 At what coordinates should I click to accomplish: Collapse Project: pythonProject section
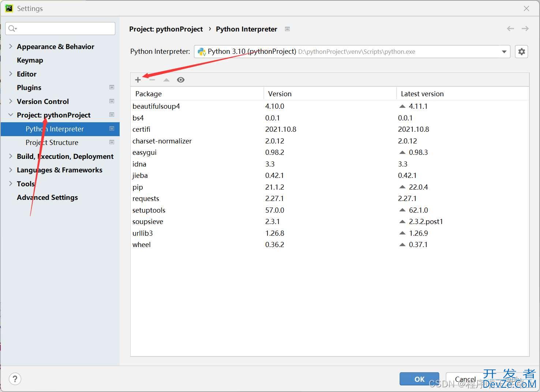pos(11,115)
